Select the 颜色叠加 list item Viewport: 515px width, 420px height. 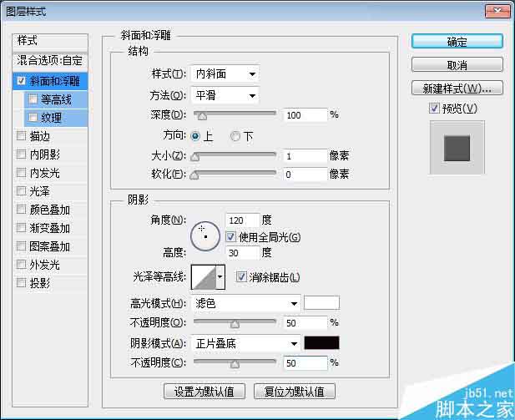[50, 210]
